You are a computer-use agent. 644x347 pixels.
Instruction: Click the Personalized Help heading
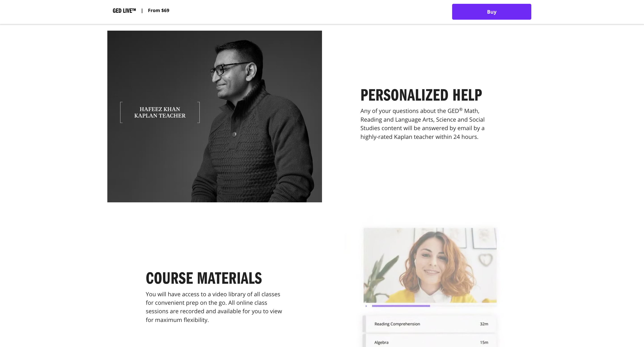coord(421,95)
